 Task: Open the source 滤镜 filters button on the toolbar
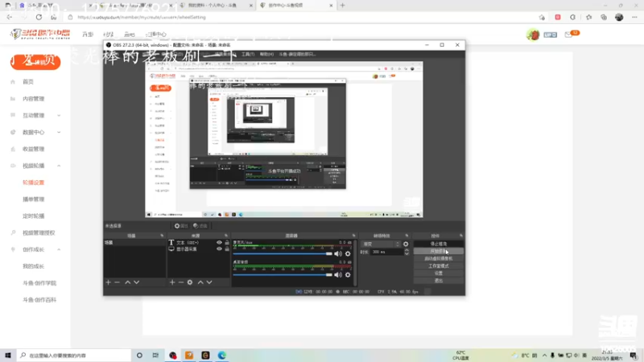(x=200, y=226)
